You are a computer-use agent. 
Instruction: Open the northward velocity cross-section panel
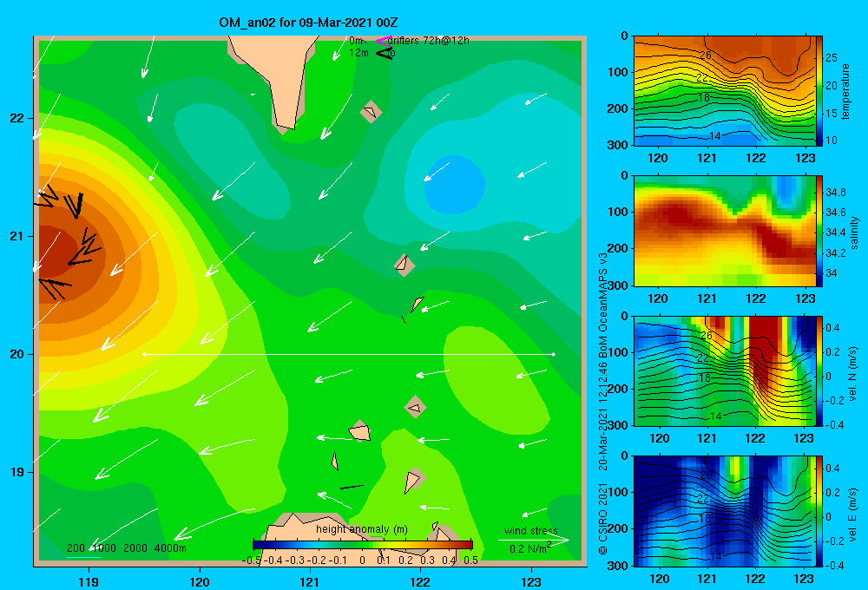724,370
